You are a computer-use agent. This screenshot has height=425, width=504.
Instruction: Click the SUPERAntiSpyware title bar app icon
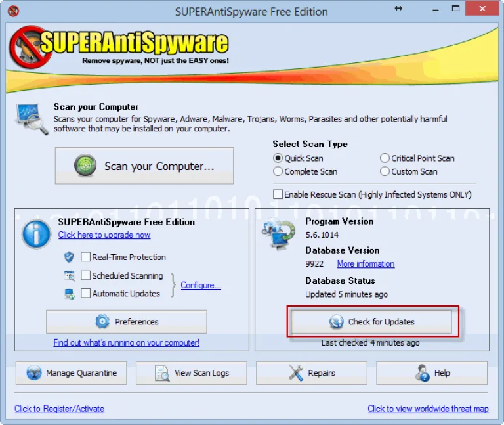14,11
